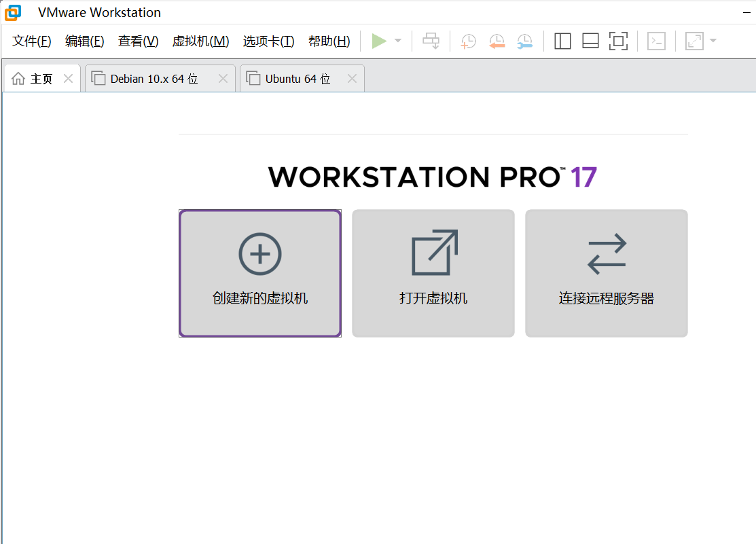This screenshot has width=756, height=544.
Task: Open the 查看(V) menu
Action: pos(139,41)
